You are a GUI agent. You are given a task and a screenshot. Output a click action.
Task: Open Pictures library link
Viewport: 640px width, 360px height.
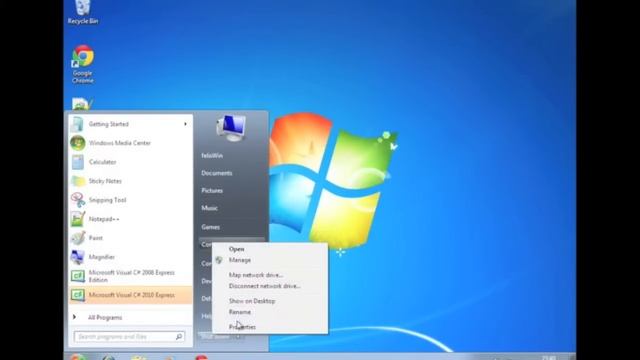[x=212, y=191]
